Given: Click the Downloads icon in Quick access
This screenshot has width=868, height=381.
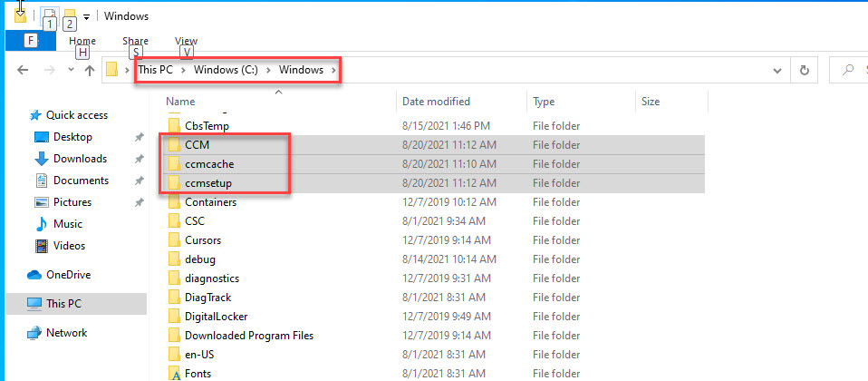Looking at the screenshot, I should (x=41, y=159).
